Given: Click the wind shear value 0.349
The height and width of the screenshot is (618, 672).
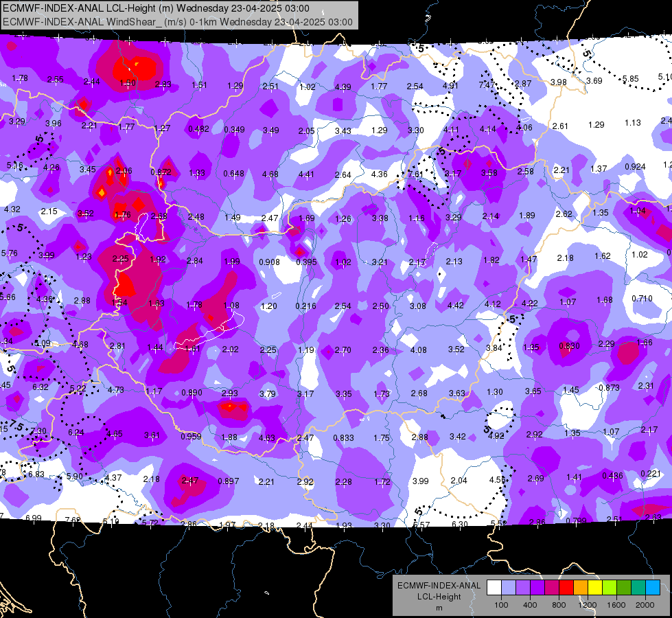Looking at the screenshot, I should [x=235, y=130].
